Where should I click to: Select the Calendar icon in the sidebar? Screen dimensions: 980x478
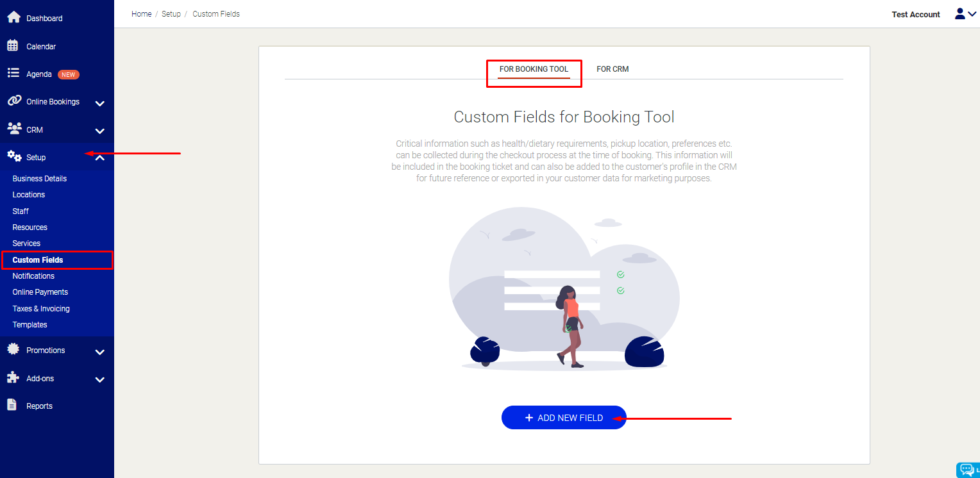(13, 45)
